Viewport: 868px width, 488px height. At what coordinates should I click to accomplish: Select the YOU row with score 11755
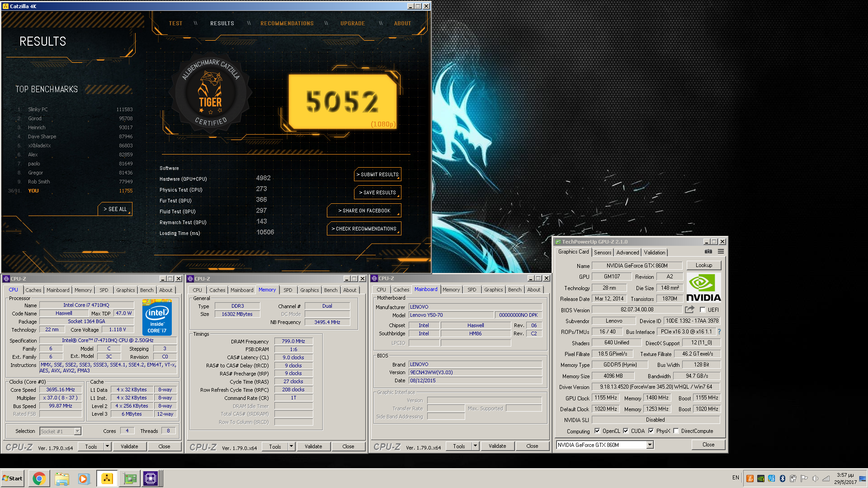(x=70, y=191)
